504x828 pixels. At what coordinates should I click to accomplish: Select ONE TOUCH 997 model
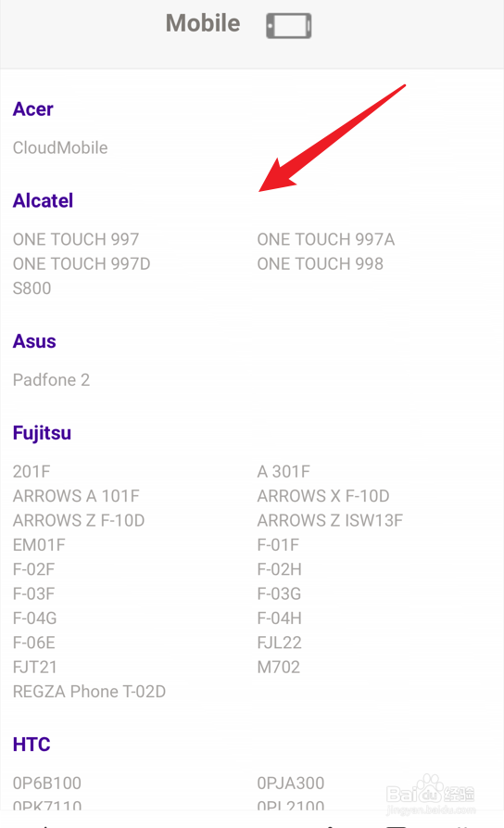pyautogui.click(x=76, y=239)
